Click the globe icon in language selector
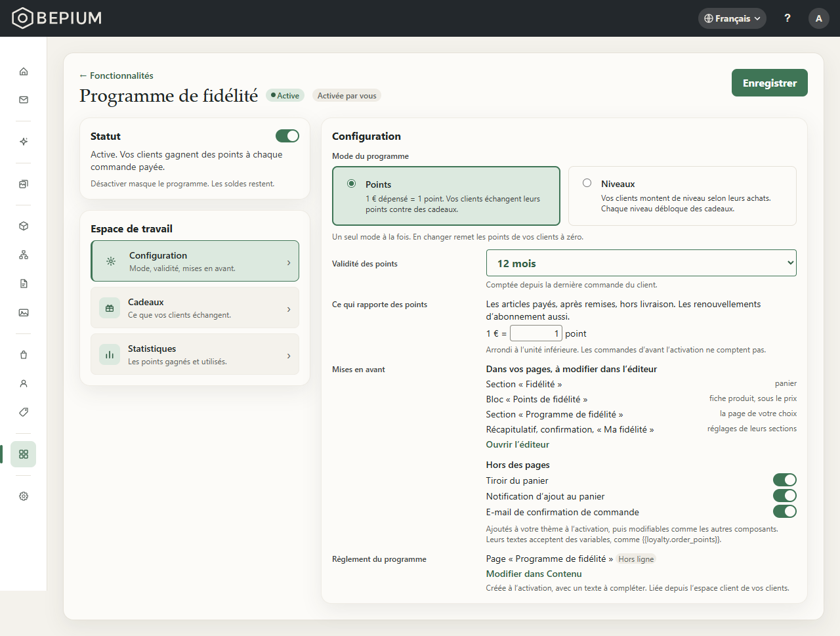Image resolution: width=840 pixels, height=636 pixels. pyautogui.click(x=709, y=18)
